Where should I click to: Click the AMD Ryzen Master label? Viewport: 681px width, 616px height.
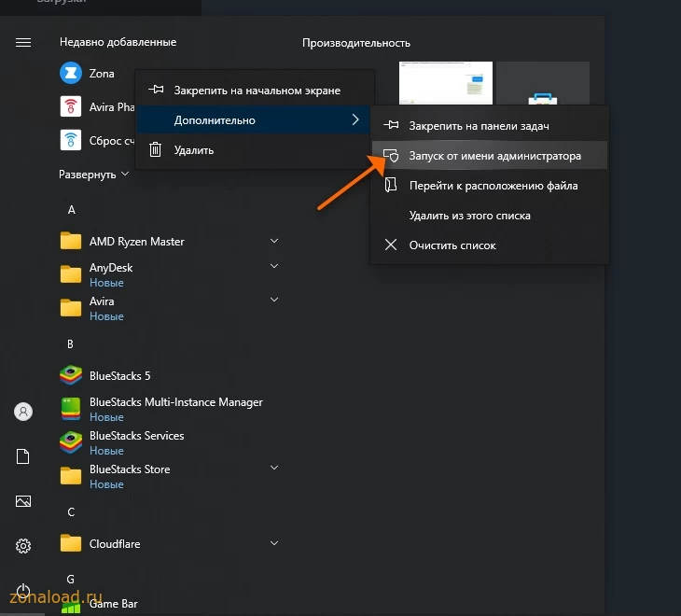pos(137,241)
